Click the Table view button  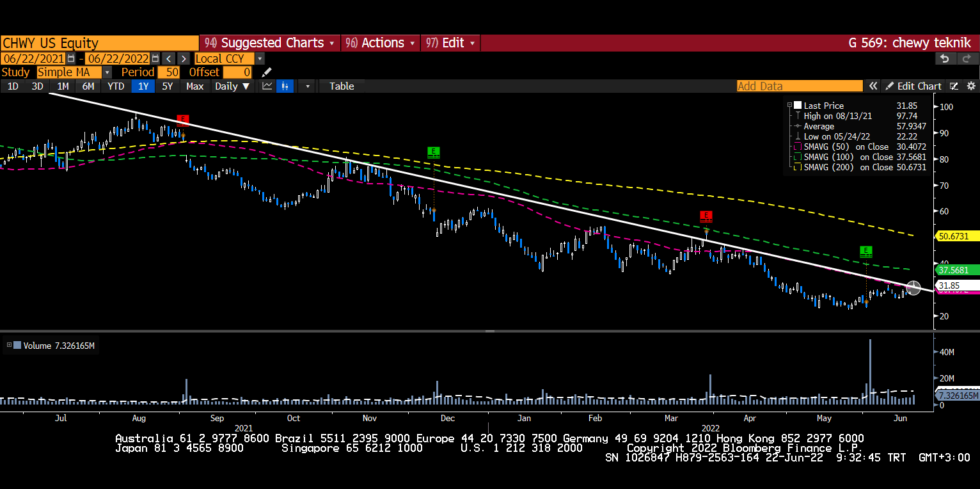[x=342, y=86]
